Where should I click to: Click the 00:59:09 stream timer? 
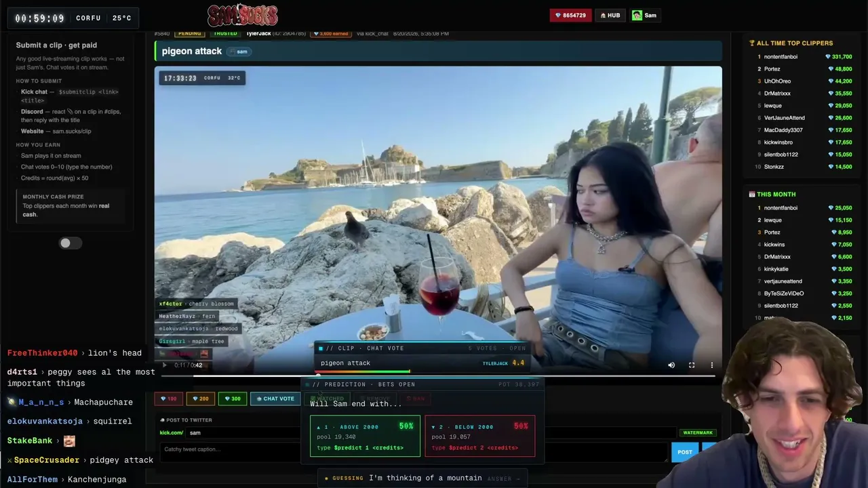point(39,18)
